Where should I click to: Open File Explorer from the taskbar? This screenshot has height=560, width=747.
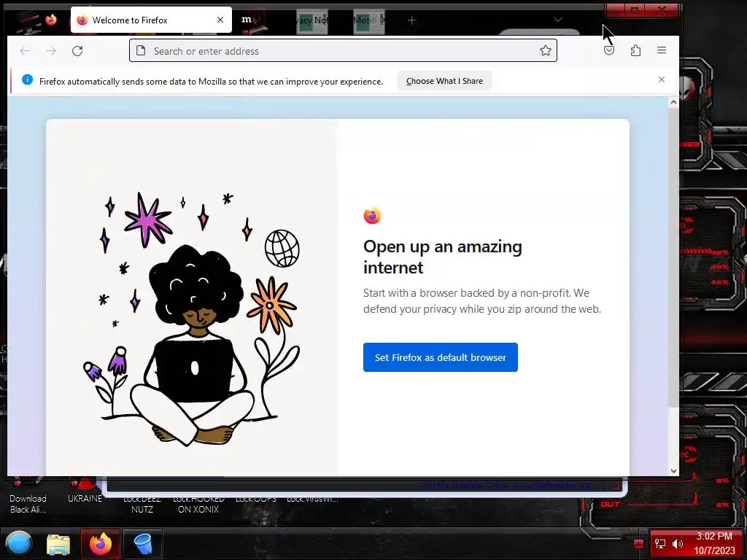pos(58,544)
